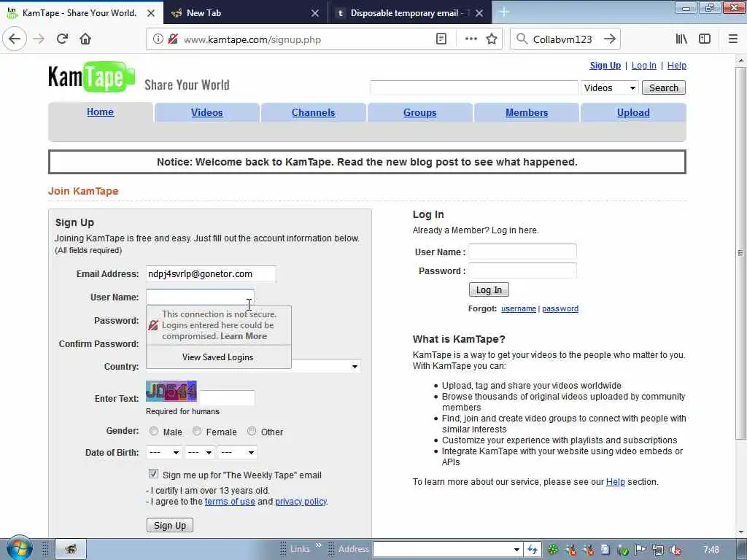This screenshot has height=560, width=747.
Task: Show site information icon in address bar
Action: [x=158, y=39]
